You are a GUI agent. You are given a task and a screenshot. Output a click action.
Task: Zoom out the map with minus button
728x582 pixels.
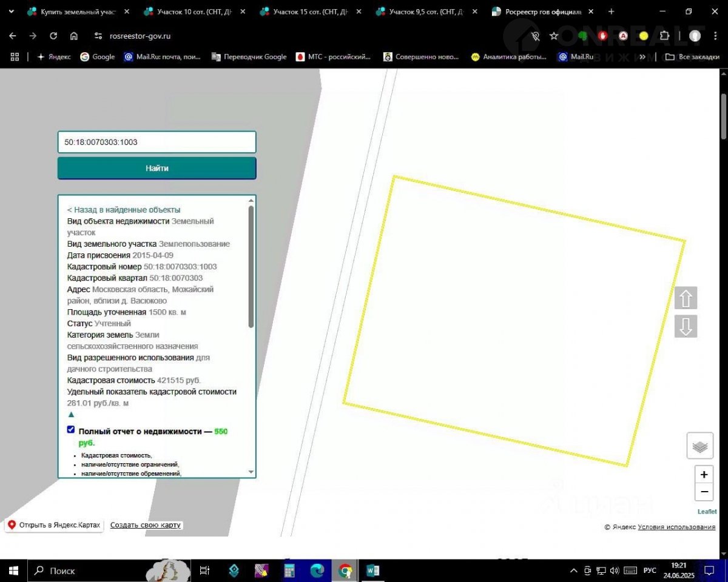704,492
